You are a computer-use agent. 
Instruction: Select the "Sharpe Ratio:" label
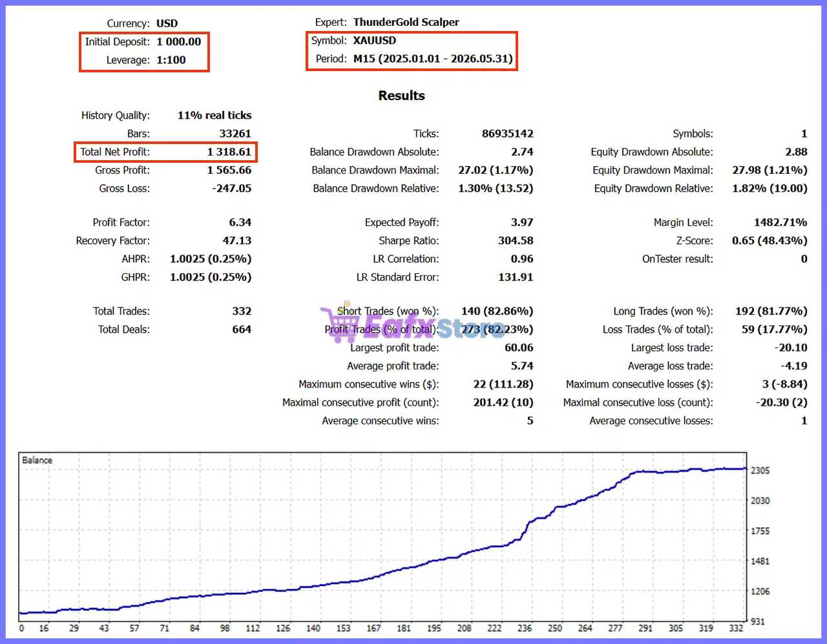tap(409, 241)
